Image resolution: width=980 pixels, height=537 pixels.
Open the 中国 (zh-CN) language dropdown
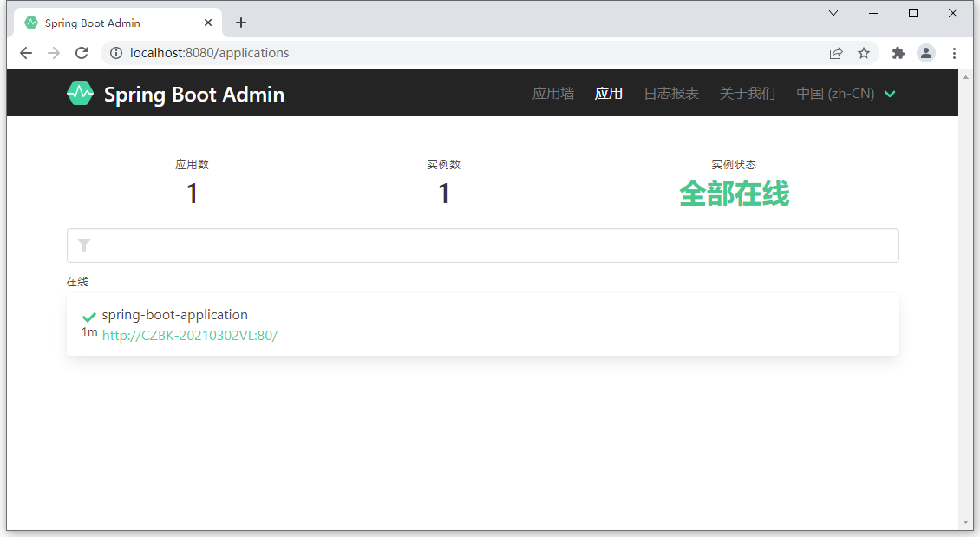pos(846,93)
